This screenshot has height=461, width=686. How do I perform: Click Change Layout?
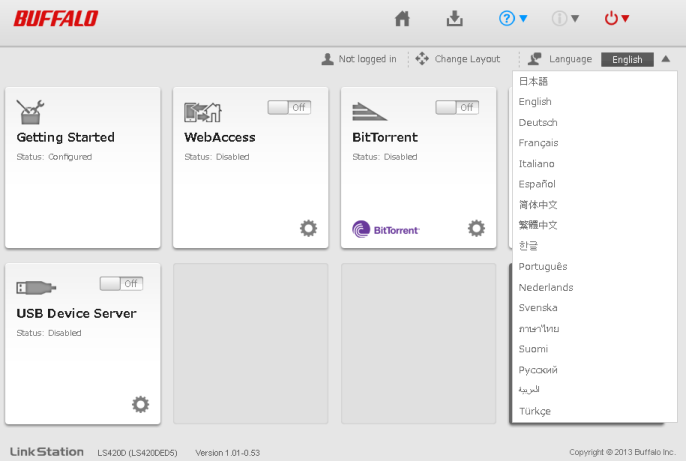(458, 59)
